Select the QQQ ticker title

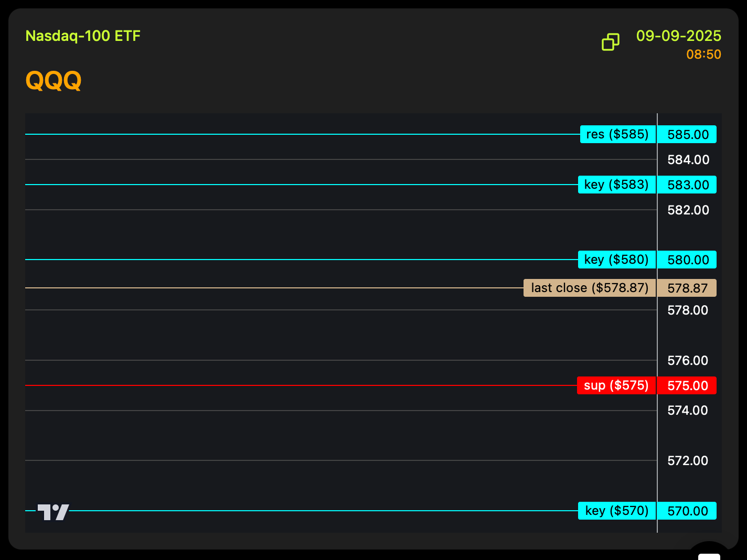tap(54, 81)
